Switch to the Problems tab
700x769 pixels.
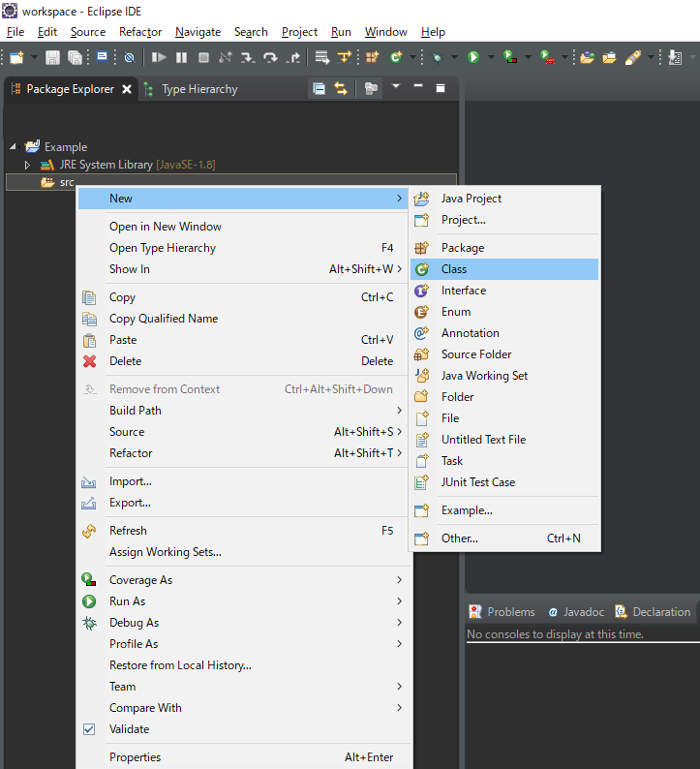click(x=502, y=612)
